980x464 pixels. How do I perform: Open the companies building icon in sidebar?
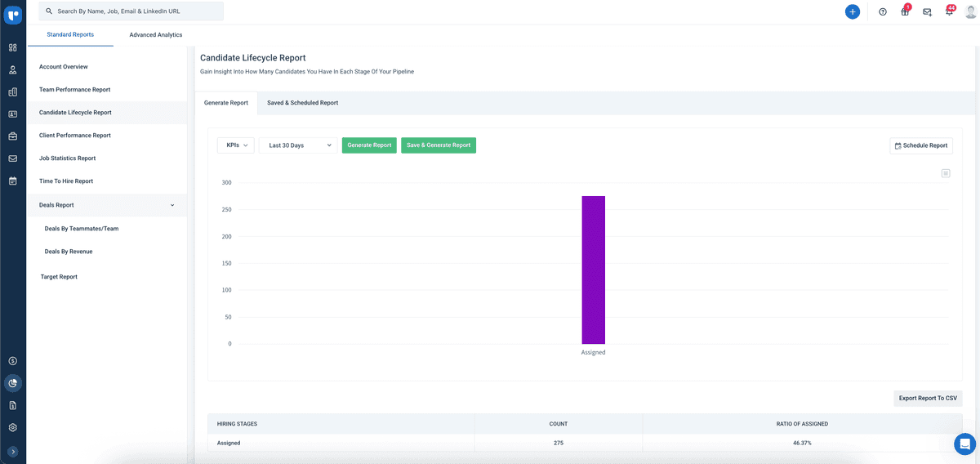tap(13, 91)
